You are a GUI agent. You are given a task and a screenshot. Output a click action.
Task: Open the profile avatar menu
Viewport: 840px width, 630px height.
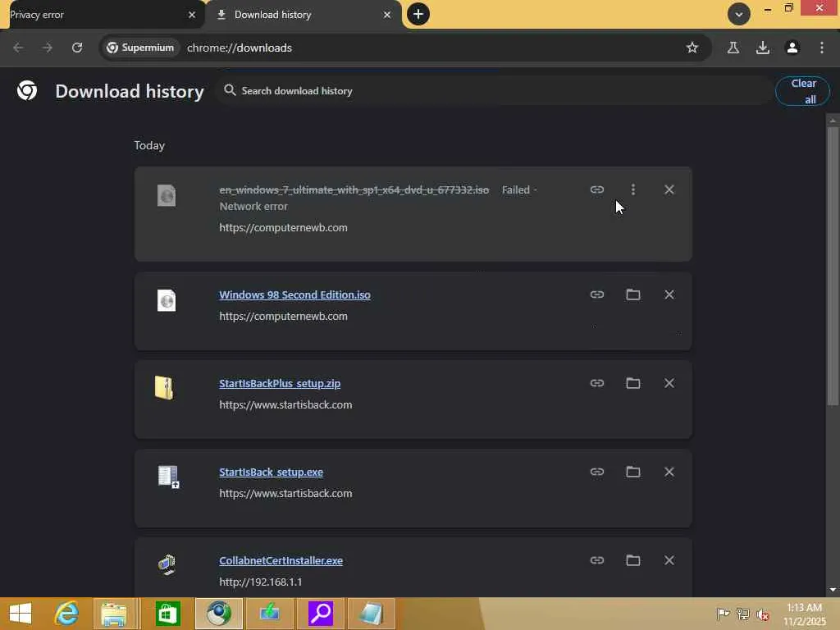pos(792,48)
